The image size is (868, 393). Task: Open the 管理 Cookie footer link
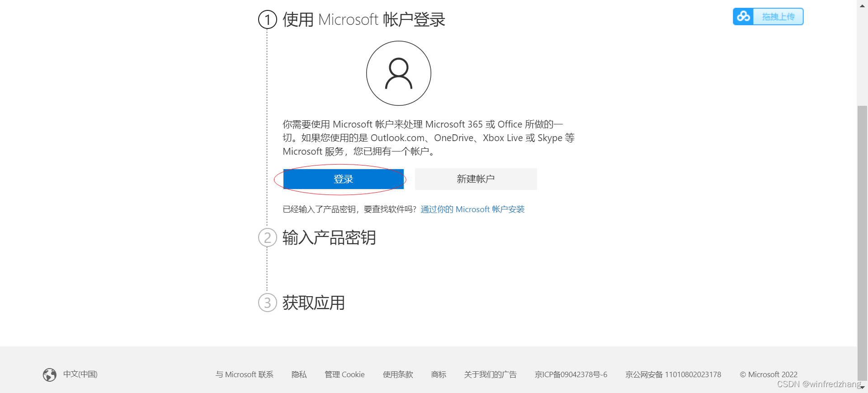pos(344,374)
